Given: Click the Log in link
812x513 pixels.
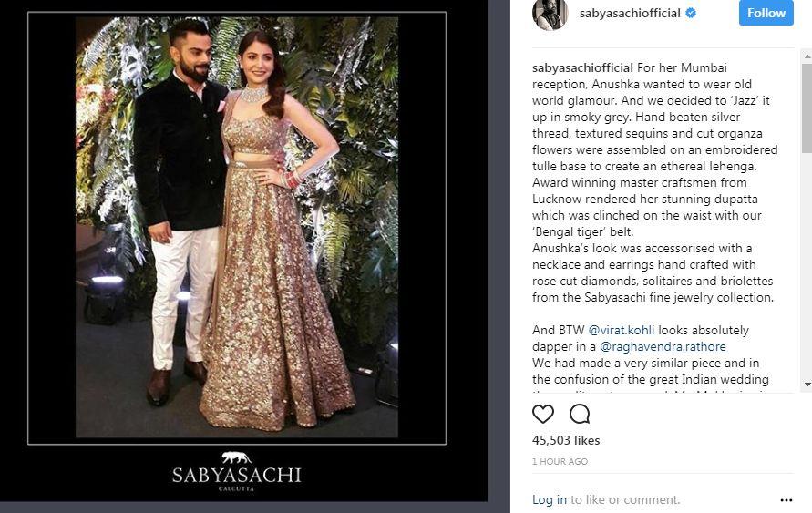Looking at the screenshot, I should (x=549, y=499).
